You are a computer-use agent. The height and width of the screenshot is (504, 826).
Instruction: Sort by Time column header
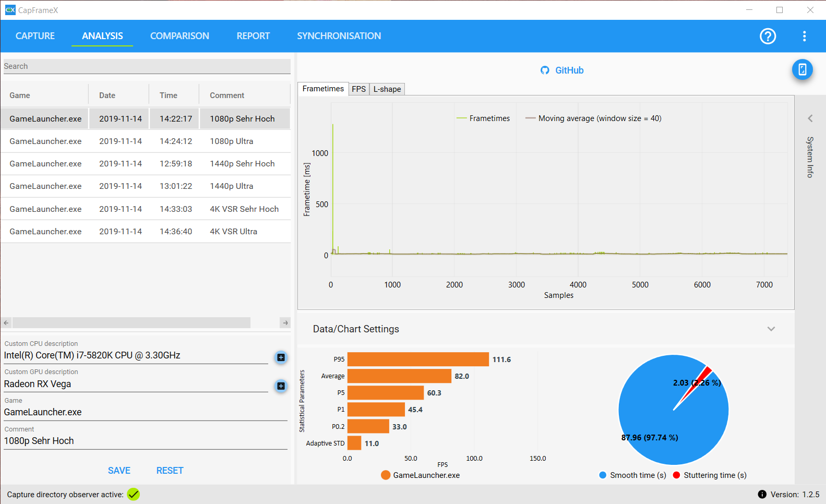point(174,95)
